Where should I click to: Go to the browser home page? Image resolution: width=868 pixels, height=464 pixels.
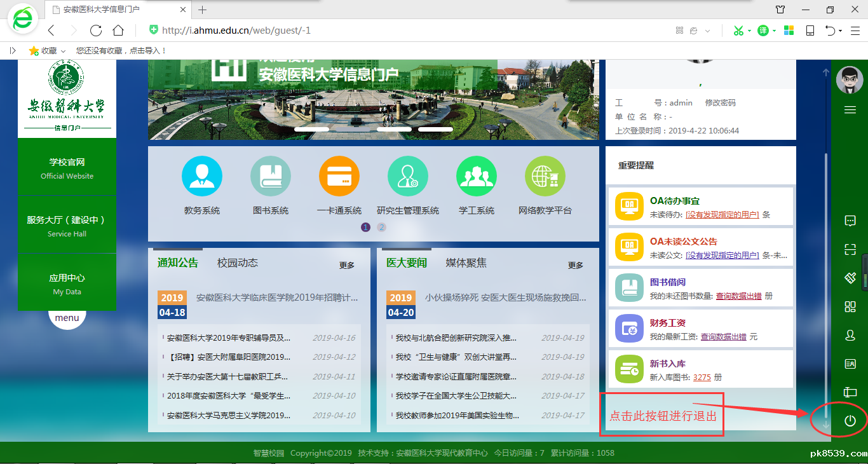[x=118, y=31]
